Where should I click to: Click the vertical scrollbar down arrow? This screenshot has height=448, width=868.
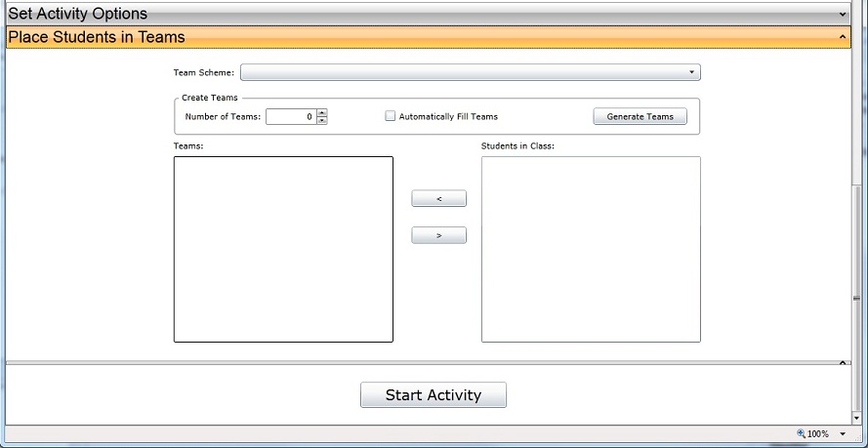coord(857,418)
